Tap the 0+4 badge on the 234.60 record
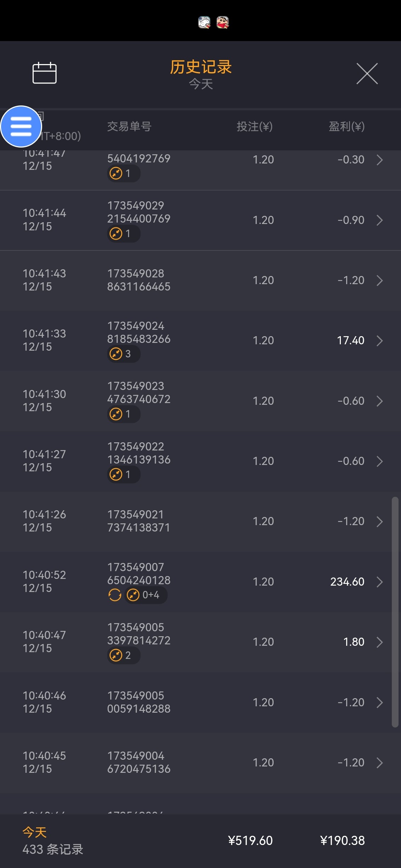Viewport: 401px width, 868px height. 146,595
